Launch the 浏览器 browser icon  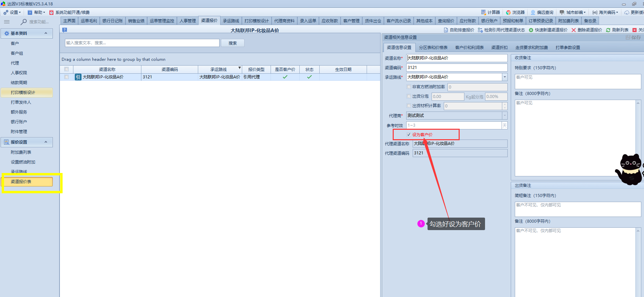coord(508,12)
